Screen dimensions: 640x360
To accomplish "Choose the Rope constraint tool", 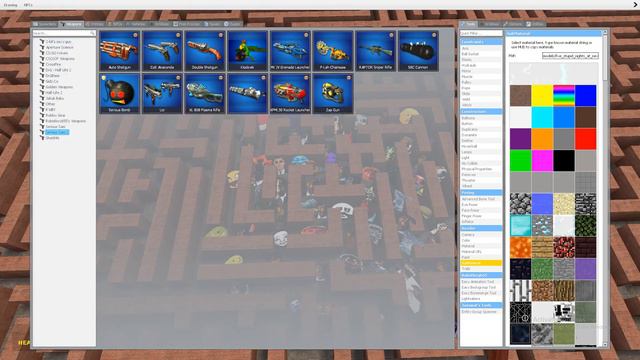I will [x=481, y=88].
